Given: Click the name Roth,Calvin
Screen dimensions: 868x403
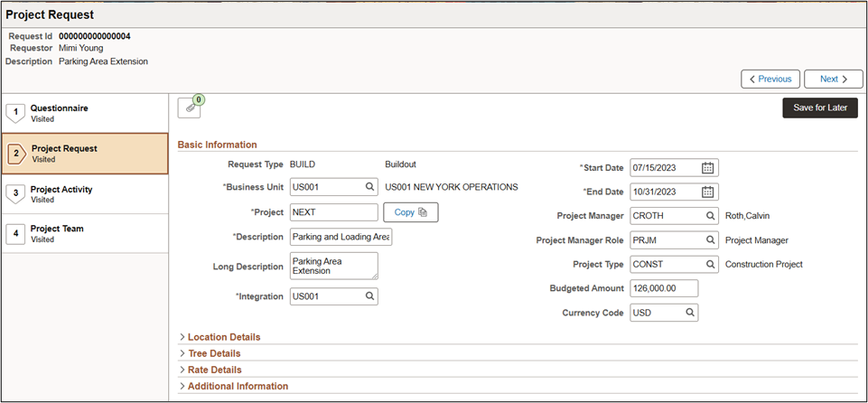Looking at the screenshot, I should (x=747, y=216).
